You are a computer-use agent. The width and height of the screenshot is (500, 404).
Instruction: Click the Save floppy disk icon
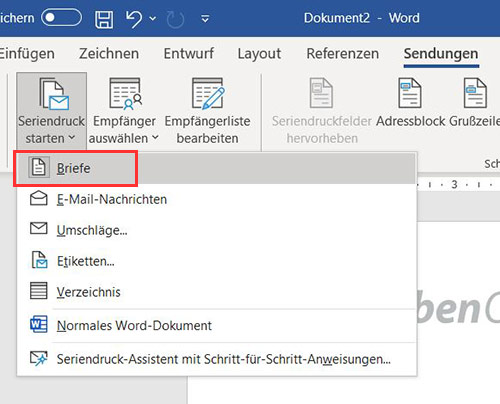(104, 19)
